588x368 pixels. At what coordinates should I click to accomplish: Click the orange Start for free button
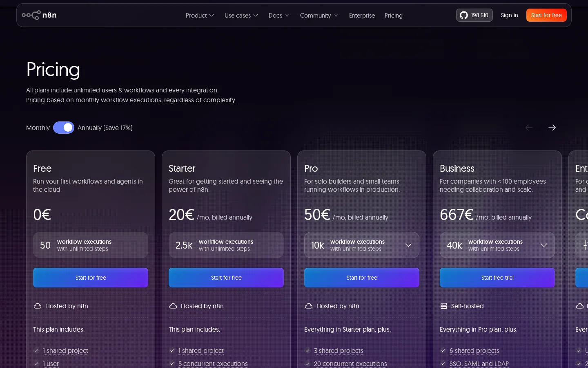[x=546, y=15]
